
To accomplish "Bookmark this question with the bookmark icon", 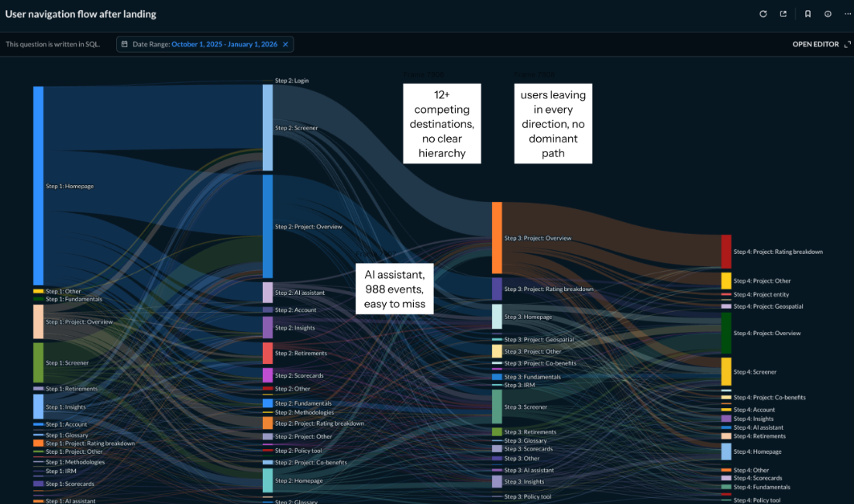I will click(808, 14).
